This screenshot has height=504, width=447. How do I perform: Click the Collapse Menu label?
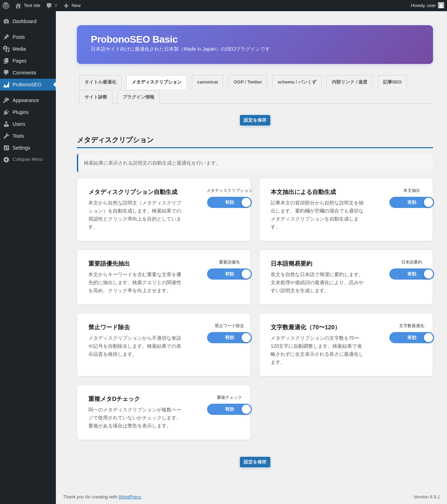28,159
